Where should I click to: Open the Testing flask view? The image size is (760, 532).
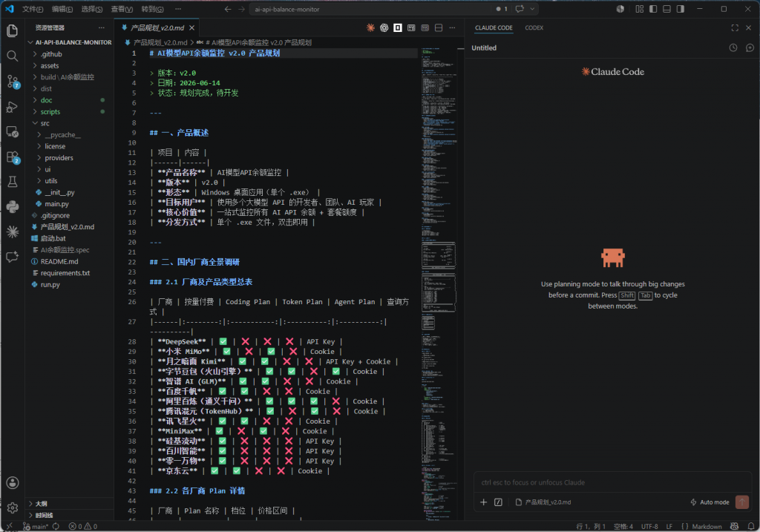[x=13, y=182]
